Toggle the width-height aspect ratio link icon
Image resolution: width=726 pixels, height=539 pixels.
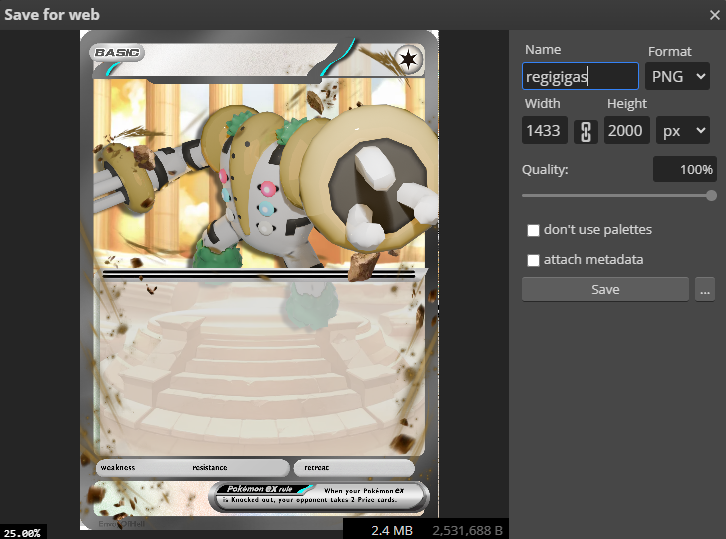click(x=586, y=132)
